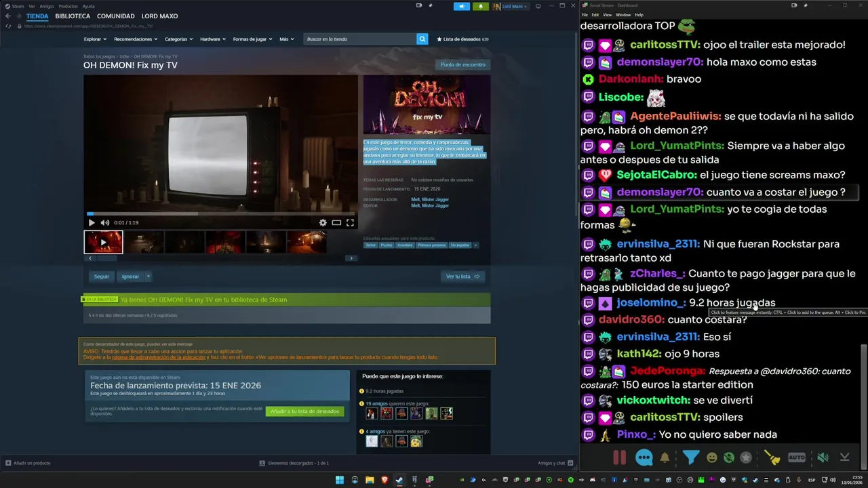Screen dimensions: 868x488
Task: Open the Ayuda menu in Steam
Action: [88, 6]
